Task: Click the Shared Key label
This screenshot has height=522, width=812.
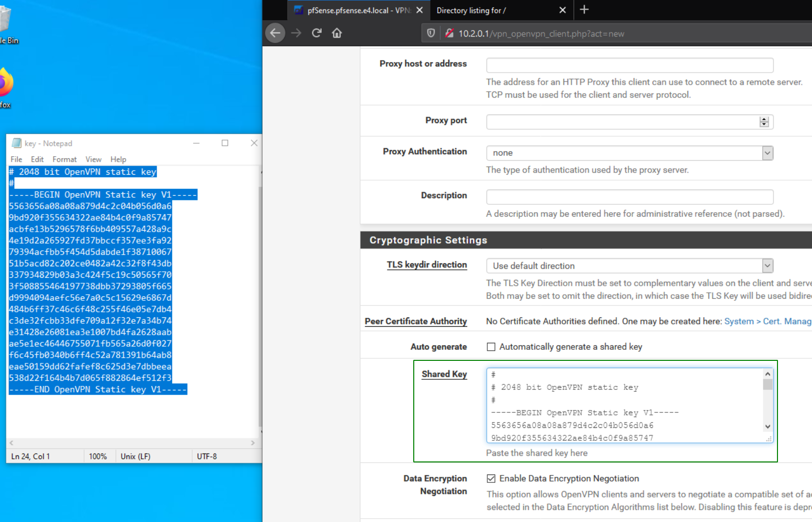Action: (444, 374)
